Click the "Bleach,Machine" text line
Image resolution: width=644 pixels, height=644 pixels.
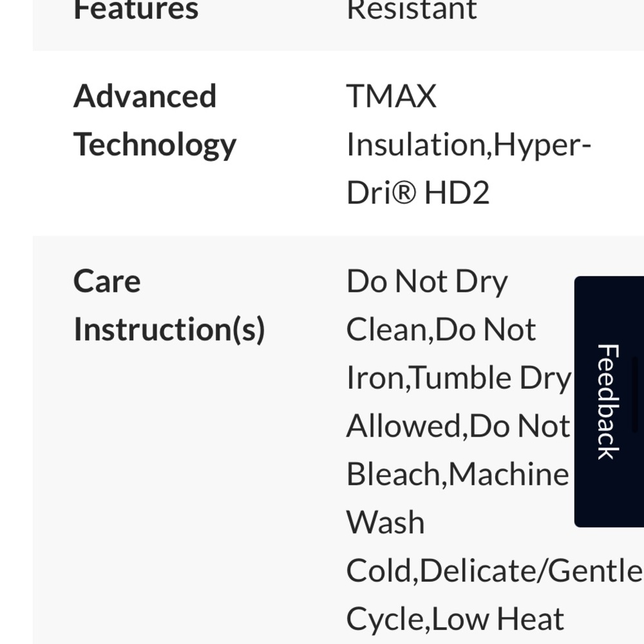(457, 475)
